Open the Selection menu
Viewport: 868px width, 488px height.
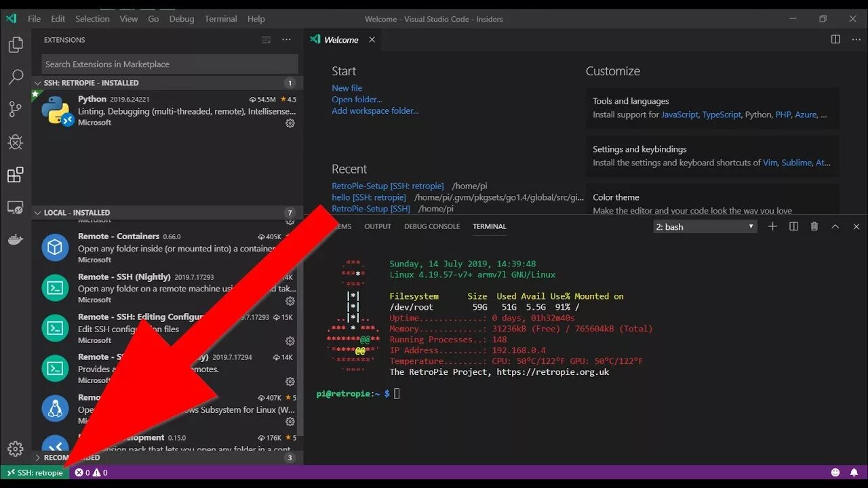pos(92,19)
